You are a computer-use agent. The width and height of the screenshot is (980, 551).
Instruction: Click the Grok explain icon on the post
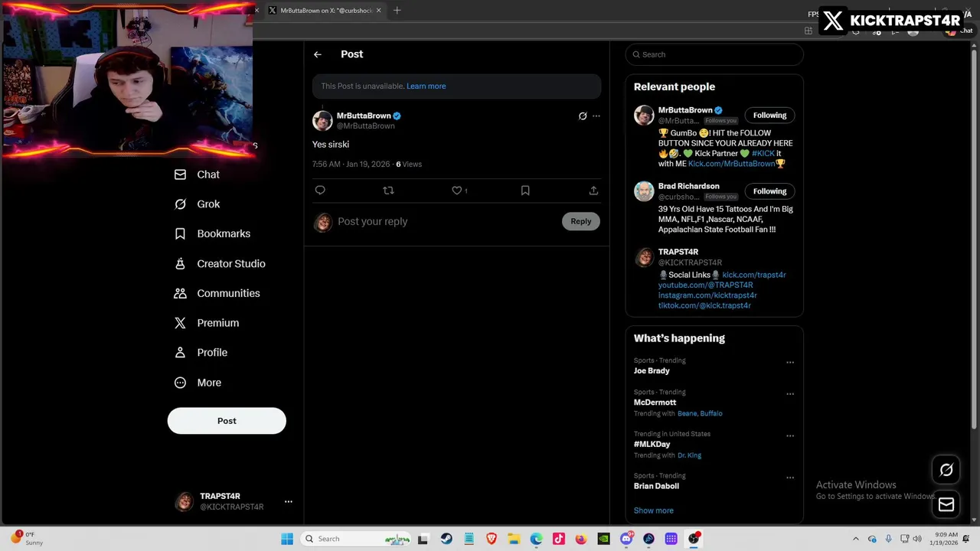pos(583,116)
